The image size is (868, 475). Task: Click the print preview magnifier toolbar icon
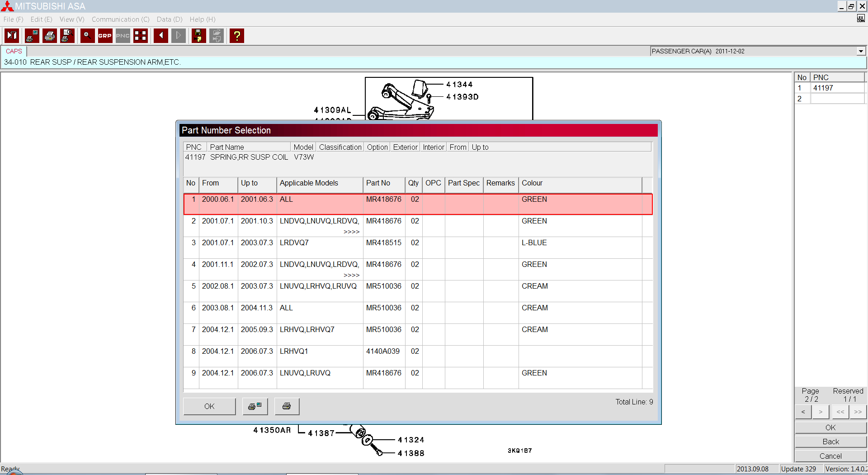tap(67, 36)
